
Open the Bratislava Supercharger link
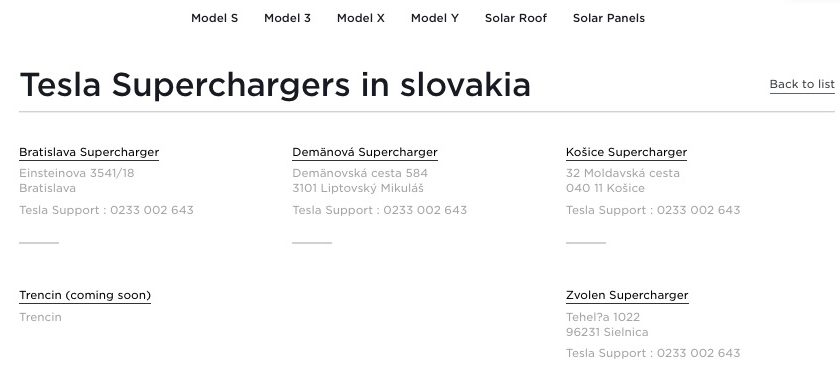(89, 152)
